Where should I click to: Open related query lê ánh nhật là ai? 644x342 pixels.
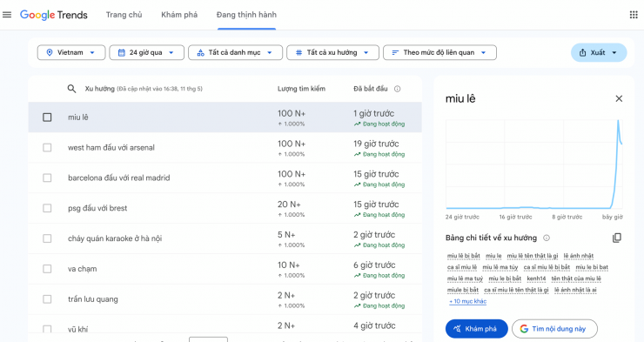[575, 290]
